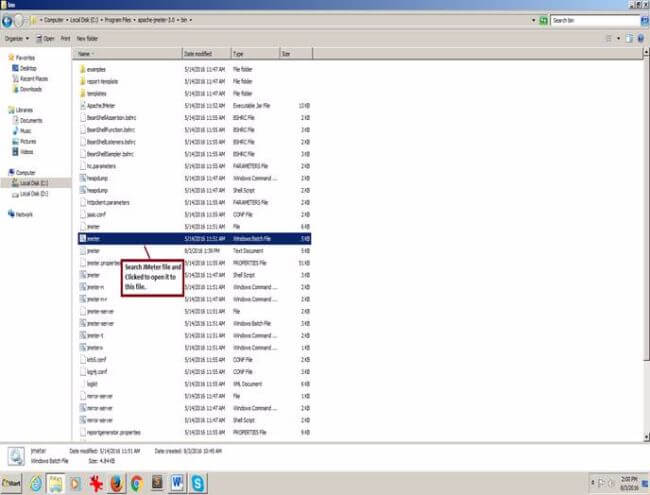Click the Print toolbar button
This screenshot has width=650, height=495.
click(65, 39)
